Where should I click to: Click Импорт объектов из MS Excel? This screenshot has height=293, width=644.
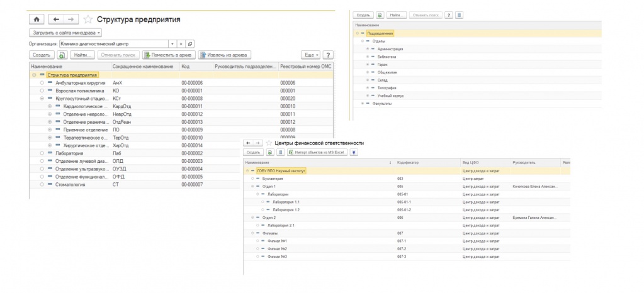pyautogui.click(x=317, y=152)
